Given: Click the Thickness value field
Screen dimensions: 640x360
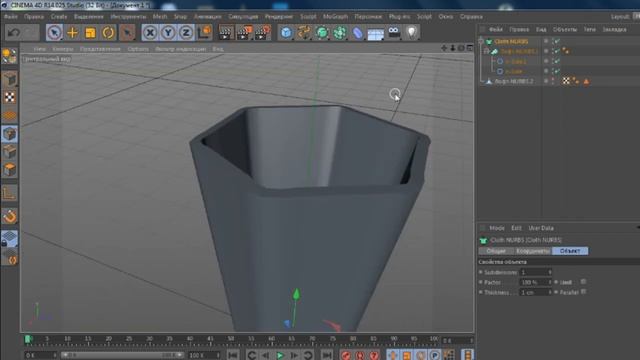Looking at the screenshot, I should click(x=536, y=293).
